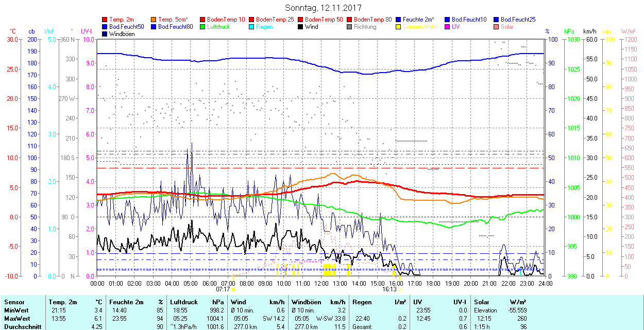Click the chart title Sonntag, 12.11.2017
Viewport: 644px width, 330px height.
point(323,8)
